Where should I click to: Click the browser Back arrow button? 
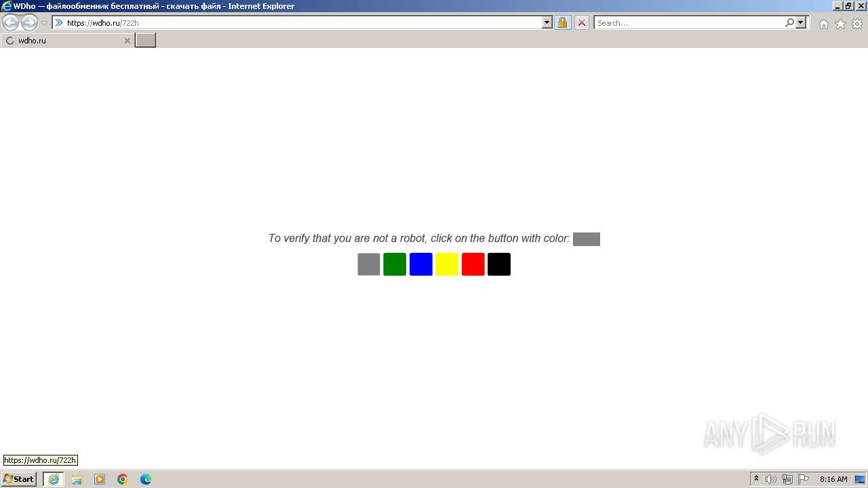point(10,22)
